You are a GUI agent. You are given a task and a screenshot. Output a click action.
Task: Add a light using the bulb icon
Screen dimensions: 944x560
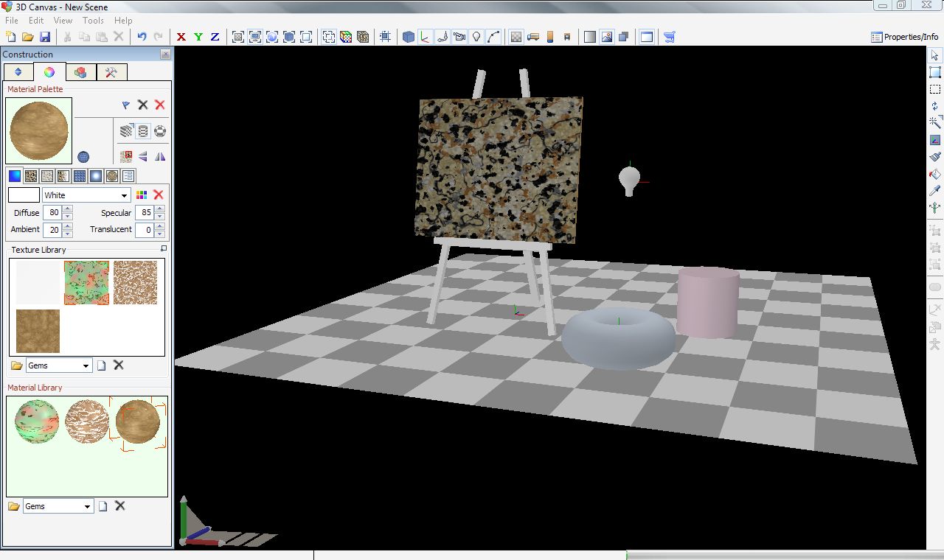[x=476, y=37]
